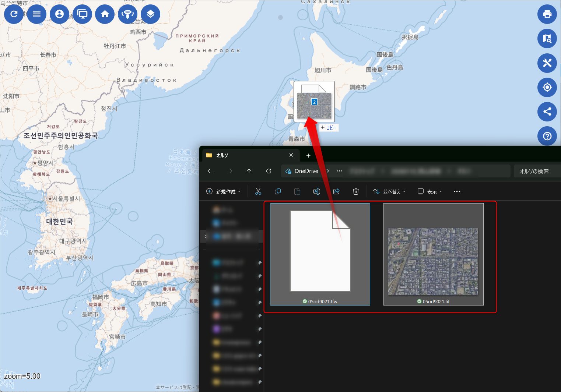Click the reload button in map toolbar
Screen dimensions: 561x392
(x=14, y=14)
